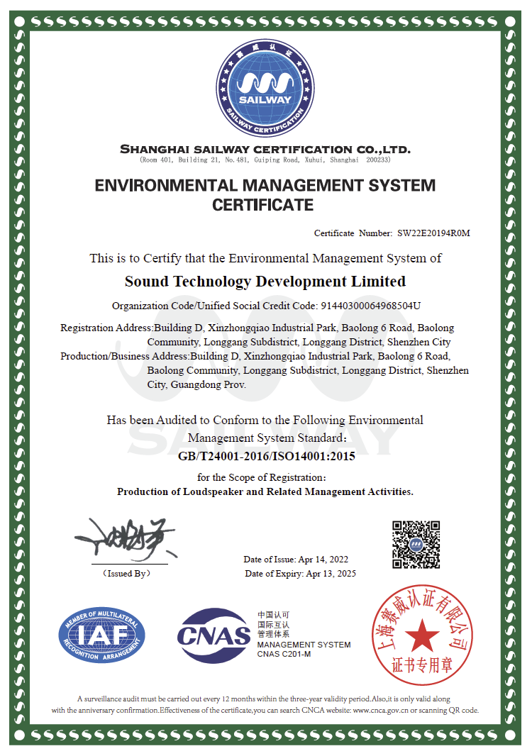Click Date of Expiry: Apr 13, 2025
The width and height of the screenshot is (532, 756).
[x=301, y=574]
